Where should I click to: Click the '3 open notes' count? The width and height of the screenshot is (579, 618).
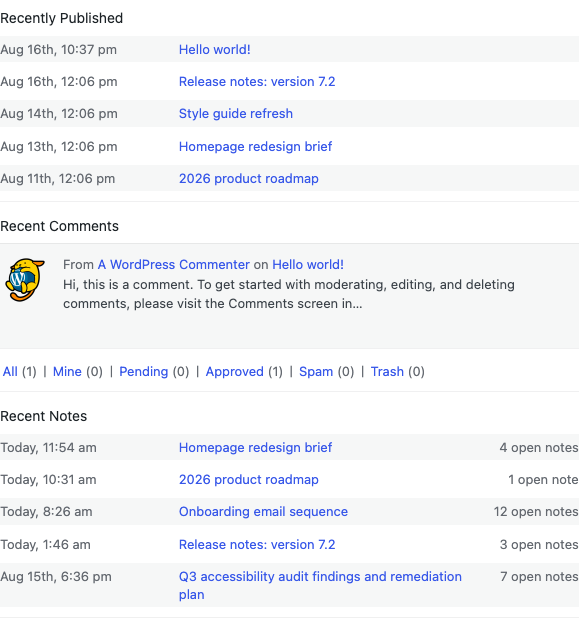(539, 545)
